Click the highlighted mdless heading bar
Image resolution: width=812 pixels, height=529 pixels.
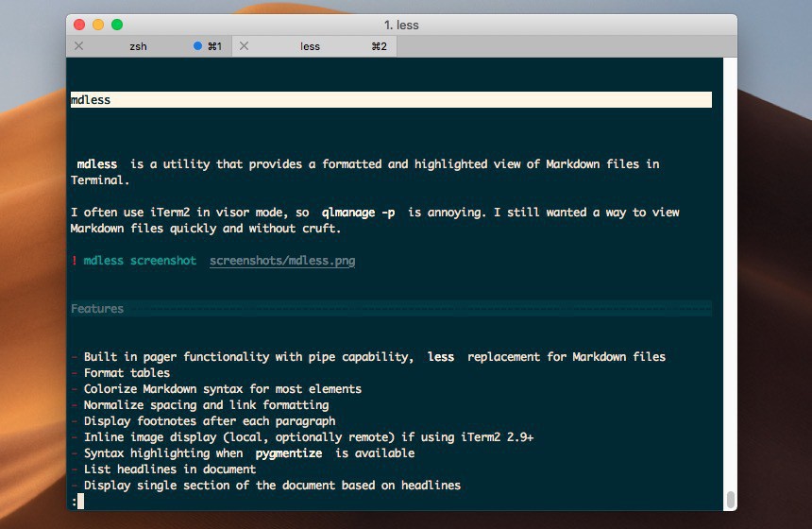391,100
